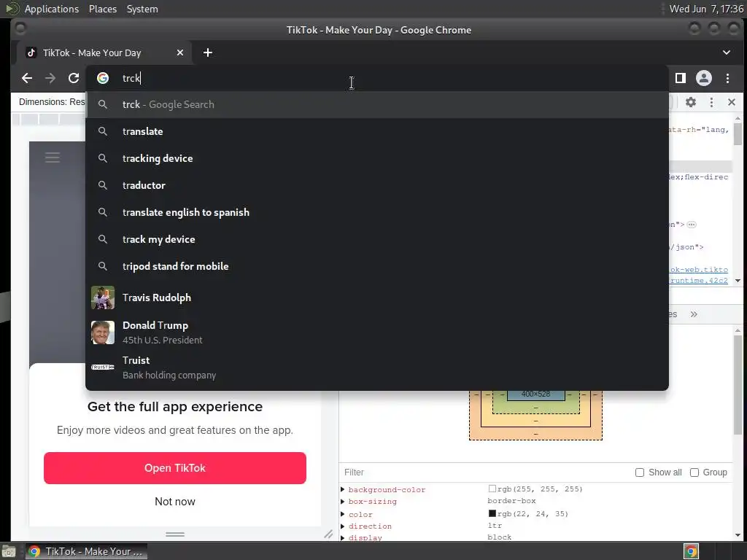Toggle the Show all checkbox

click(640, 472)
